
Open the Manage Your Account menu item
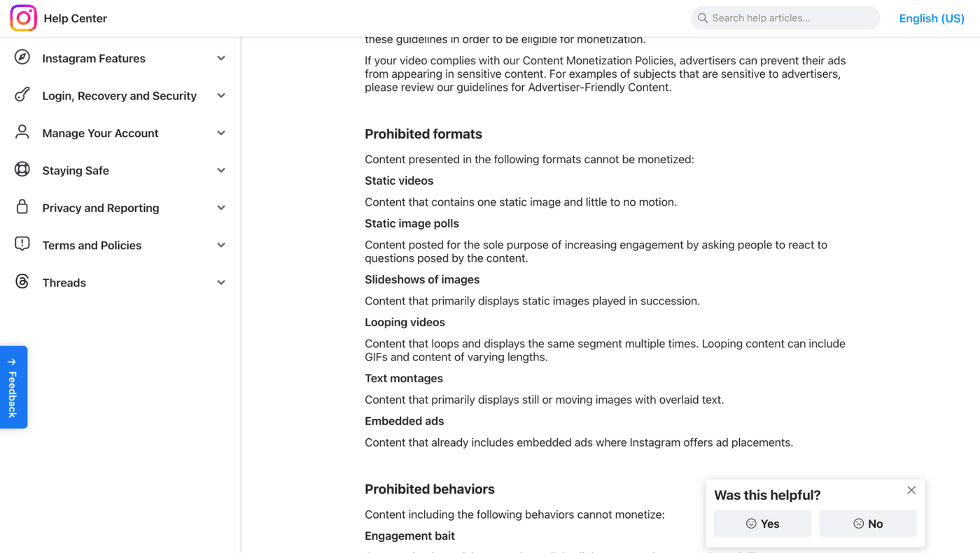tap(100, 133)
